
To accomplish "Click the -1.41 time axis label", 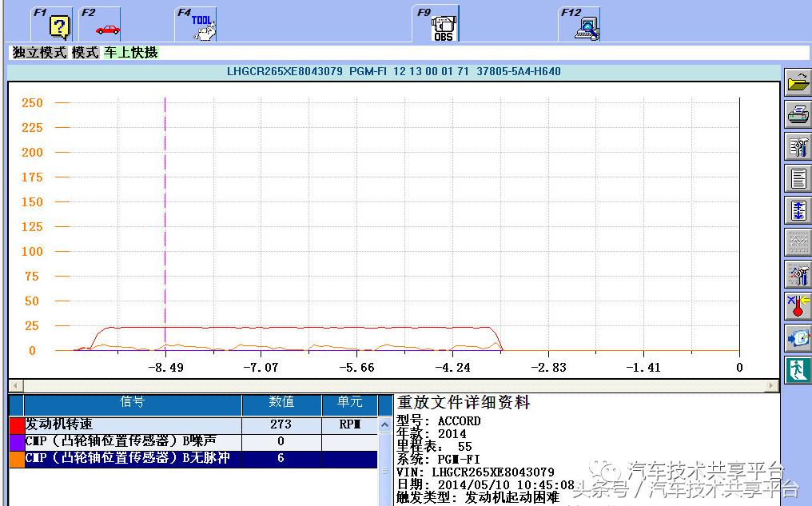I will (x=643, y=368).
